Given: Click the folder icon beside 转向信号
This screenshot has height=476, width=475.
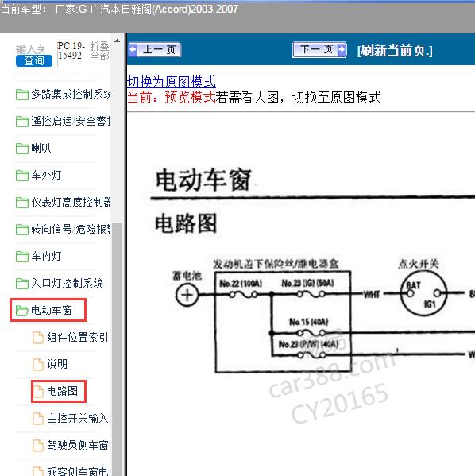Looking at the screenshot, I should point(22,230).
